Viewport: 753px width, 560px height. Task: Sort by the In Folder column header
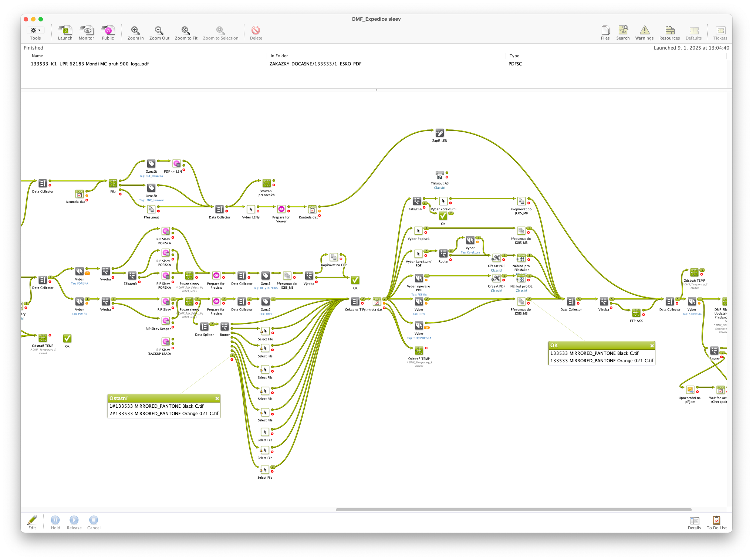coord(279,56)
